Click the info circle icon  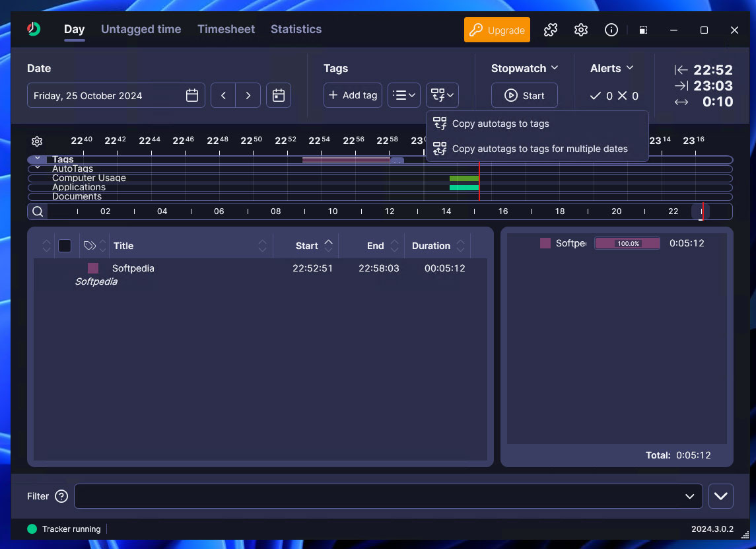[611, 30]
